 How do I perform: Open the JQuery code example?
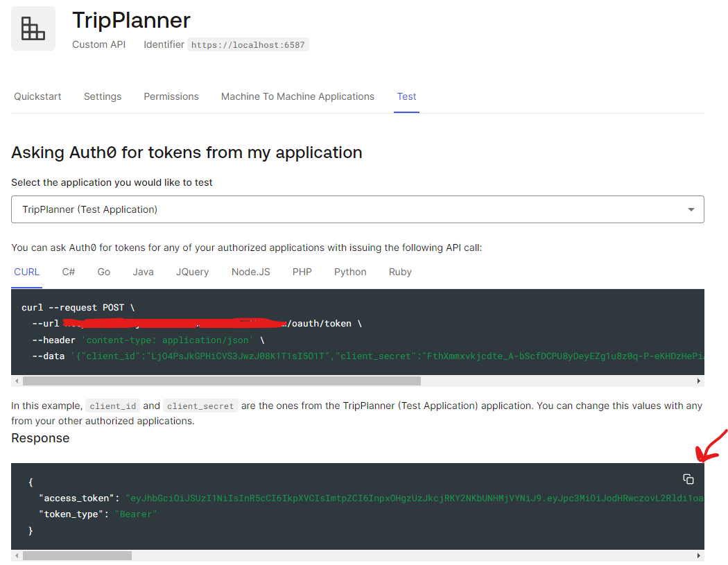(192, 272)
